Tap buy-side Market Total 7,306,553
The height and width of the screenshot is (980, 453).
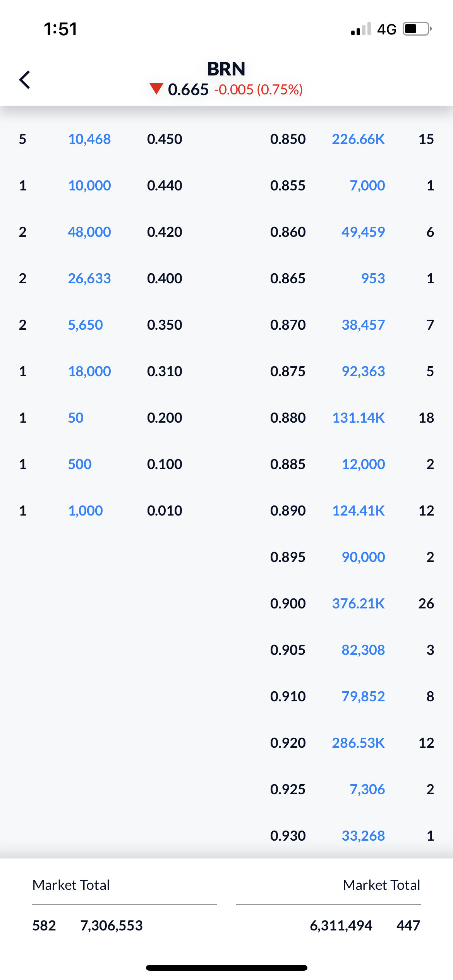pyautogui.click(x=112, y=925)
